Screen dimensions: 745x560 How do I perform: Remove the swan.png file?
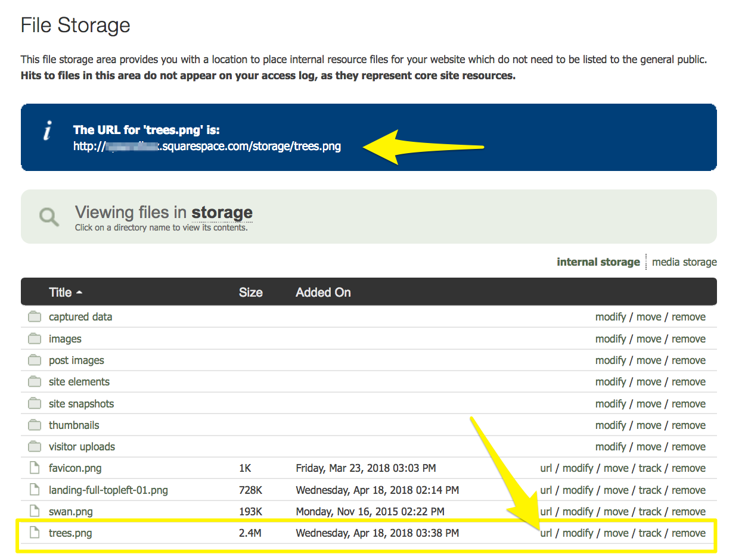tap(688, 512)
